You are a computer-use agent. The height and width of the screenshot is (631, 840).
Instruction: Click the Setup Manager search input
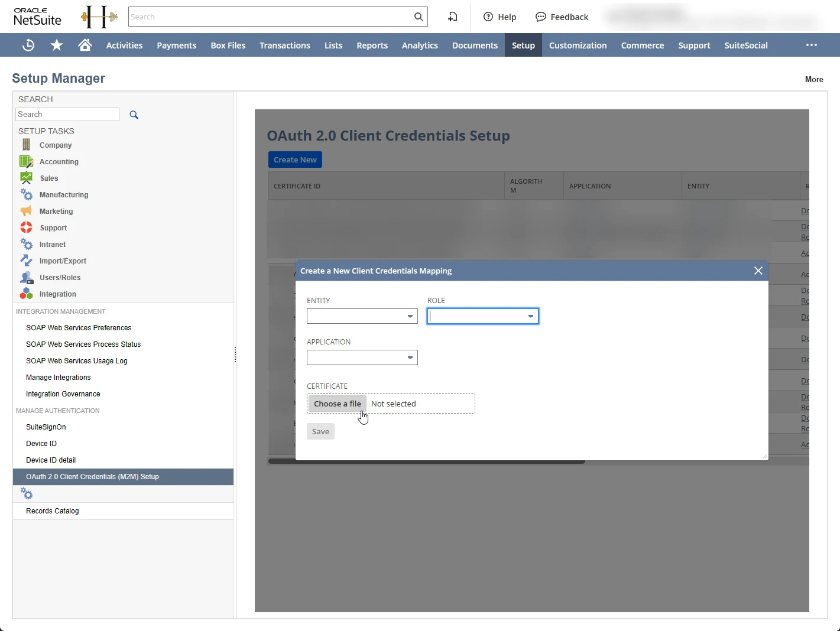point(67,115)
